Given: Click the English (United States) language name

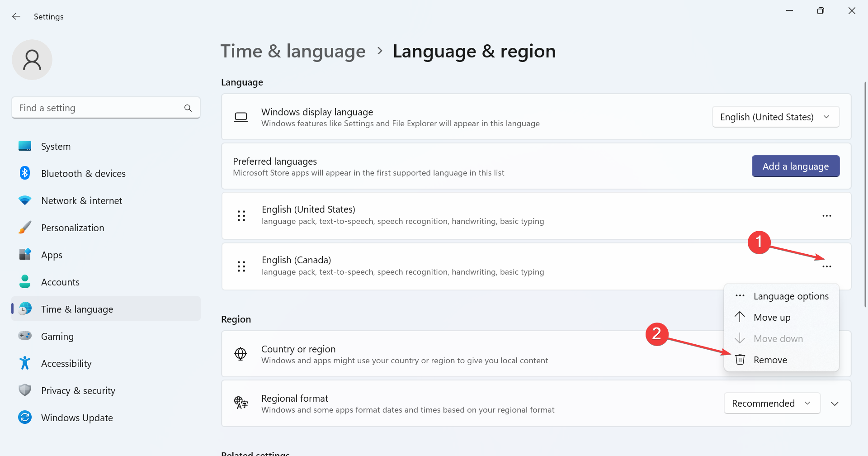Looking at the screenshot, I should [x=308, y=209].
